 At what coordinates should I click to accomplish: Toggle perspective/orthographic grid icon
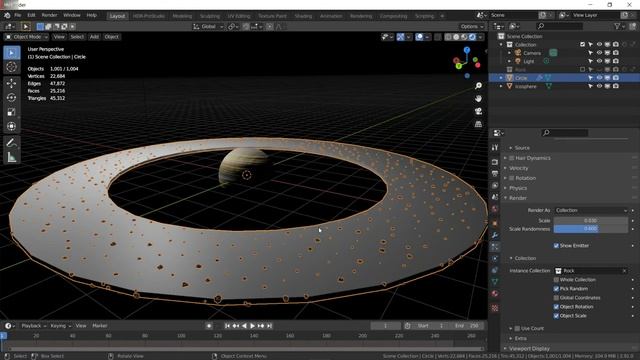click(478, 124)
